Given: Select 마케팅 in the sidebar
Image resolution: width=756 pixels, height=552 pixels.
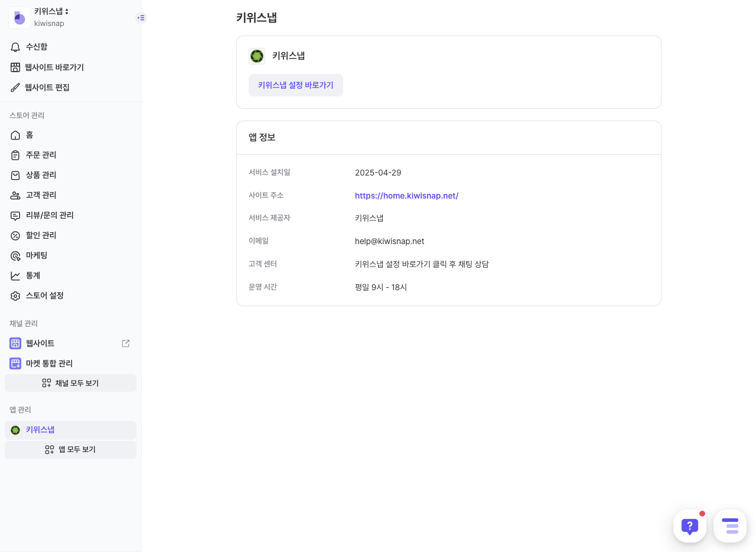Looking at the screenshot, I should pos(36,255).
